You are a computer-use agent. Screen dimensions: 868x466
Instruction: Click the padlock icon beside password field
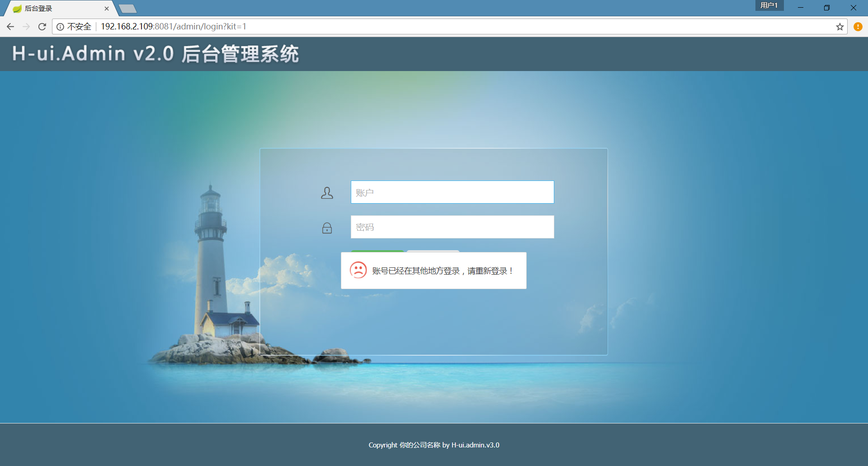[x=327, y=228]
